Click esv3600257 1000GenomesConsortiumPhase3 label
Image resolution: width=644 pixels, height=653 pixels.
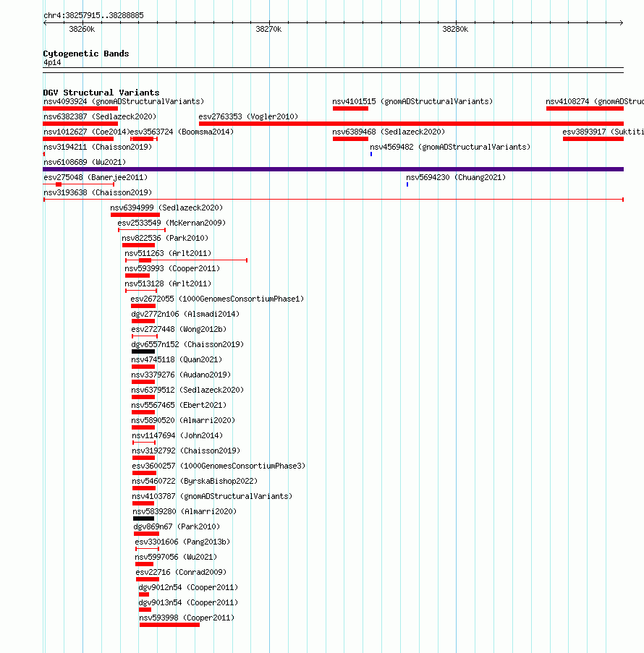(x=219, y=466)
